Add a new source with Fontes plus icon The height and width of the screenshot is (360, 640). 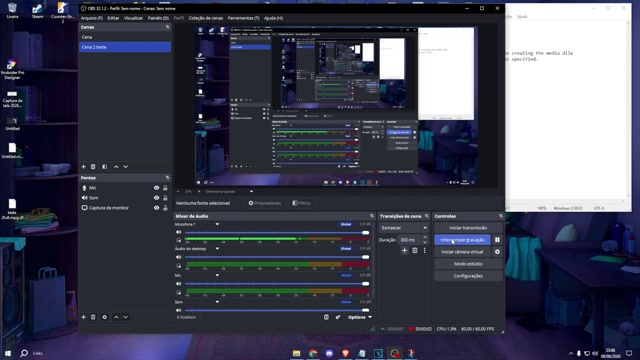point(83,317)
